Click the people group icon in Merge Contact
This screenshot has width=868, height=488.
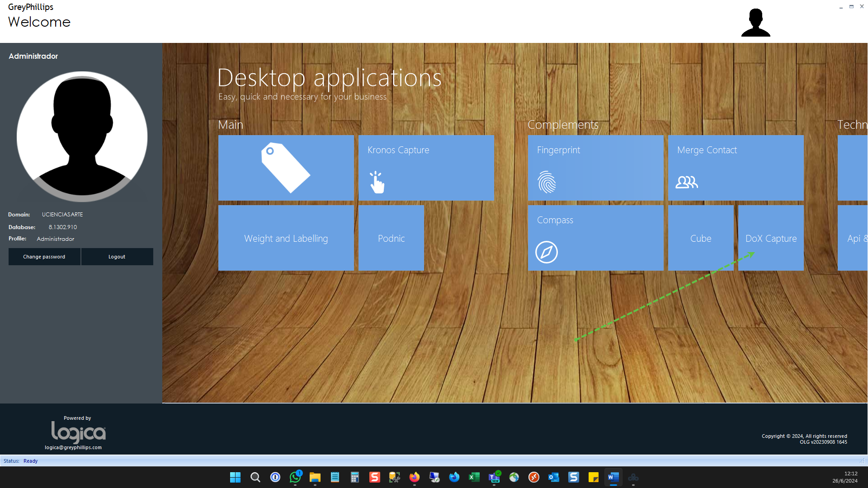point(687,182)
